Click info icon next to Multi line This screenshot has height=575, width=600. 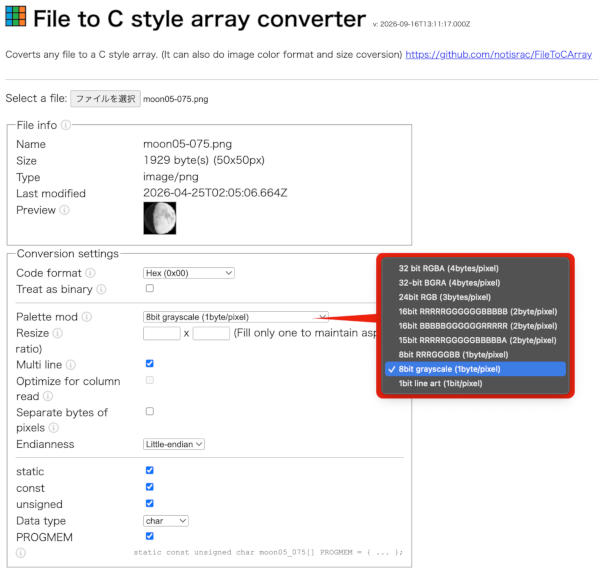pyautogui.click(x=71, y=365)
